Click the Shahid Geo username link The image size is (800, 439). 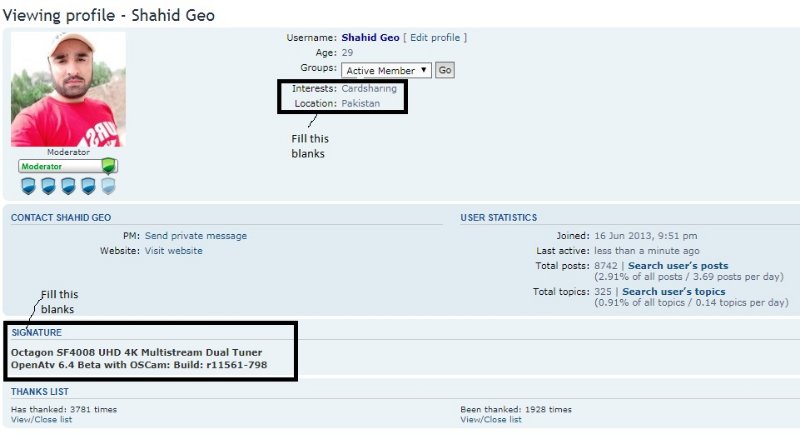(370, 38)
